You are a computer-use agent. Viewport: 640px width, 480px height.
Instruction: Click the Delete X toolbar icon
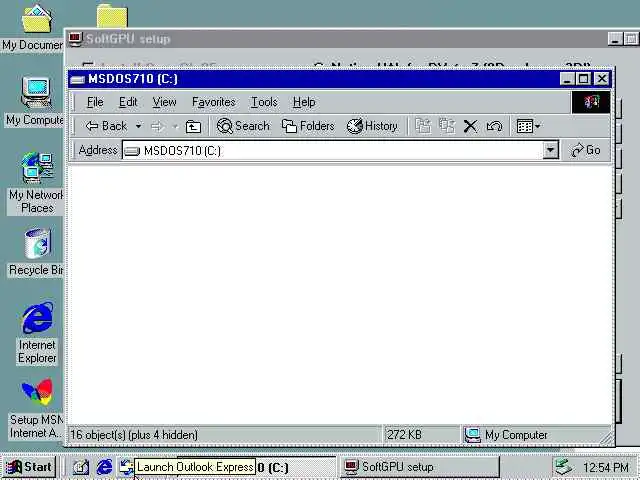(470, 126)
